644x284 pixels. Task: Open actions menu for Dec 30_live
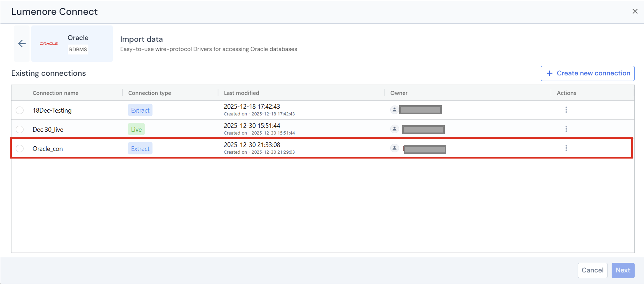coord(566,129)
